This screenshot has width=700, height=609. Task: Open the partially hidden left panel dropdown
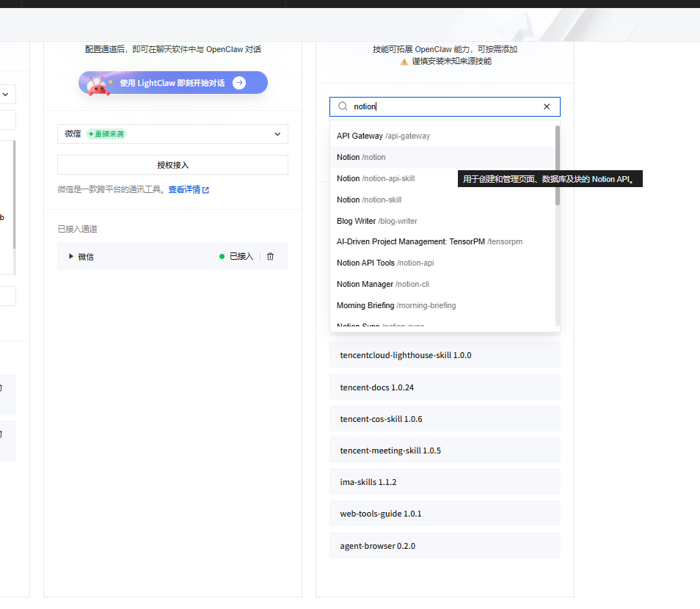[x=6, y=94]
